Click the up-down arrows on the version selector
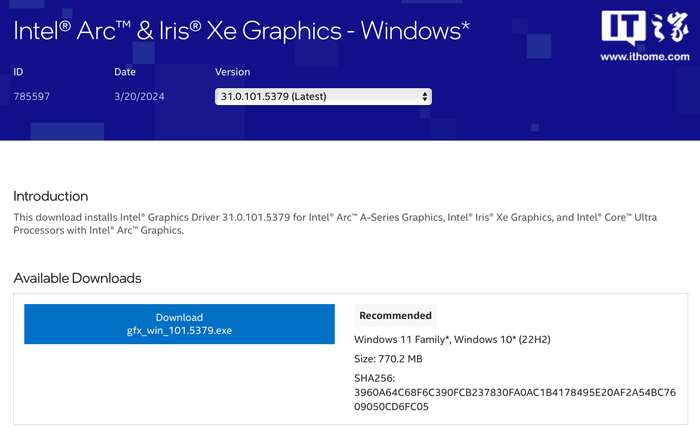 point(425,97)
